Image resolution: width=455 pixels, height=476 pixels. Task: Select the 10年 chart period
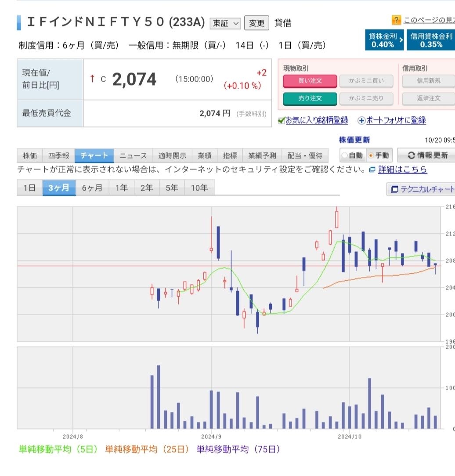[x=199, y=188]
